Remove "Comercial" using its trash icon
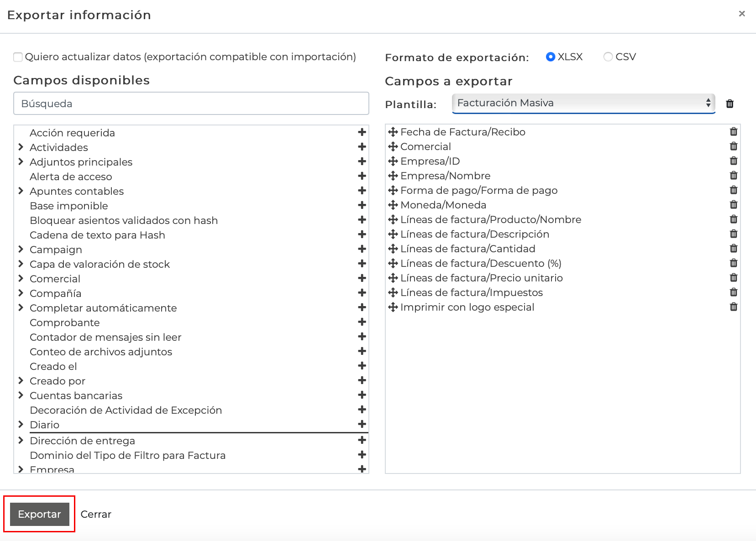Viewport: 756px width, 541px height. [734, 146]
